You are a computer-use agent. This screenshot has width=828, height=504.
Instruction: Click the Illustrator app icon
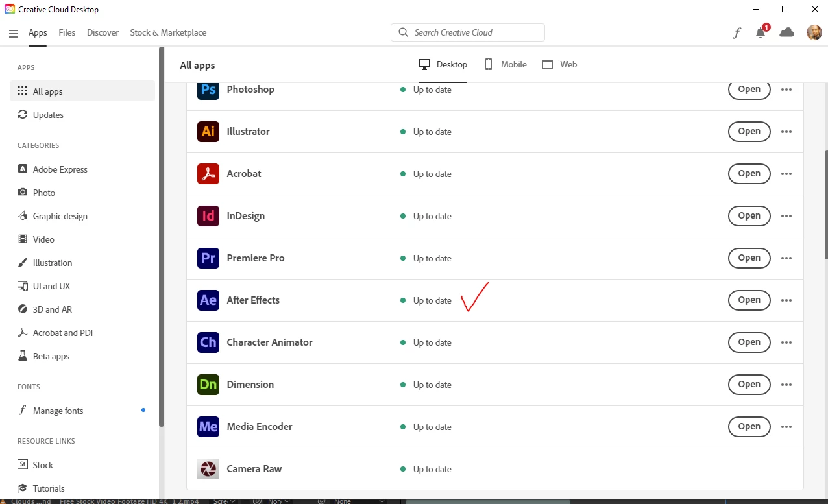click(208, 132)
